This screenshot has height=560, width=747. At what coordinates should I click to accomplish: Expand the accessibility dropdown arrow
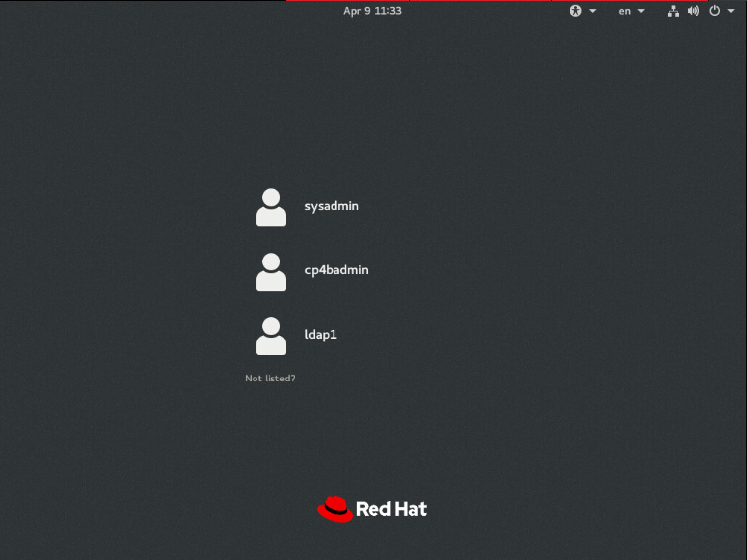coord(593,11)
